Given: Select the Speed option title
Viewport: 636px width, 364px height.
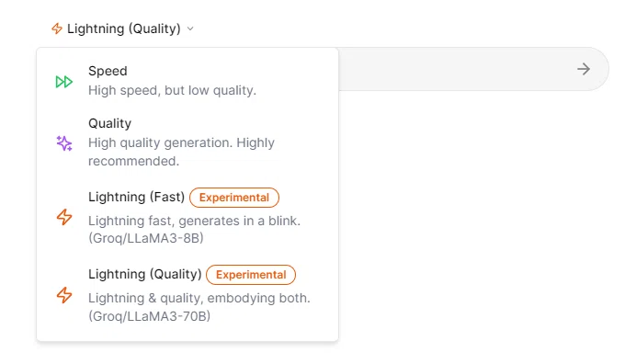Looking at the screenshot, I should pos(108,71).
